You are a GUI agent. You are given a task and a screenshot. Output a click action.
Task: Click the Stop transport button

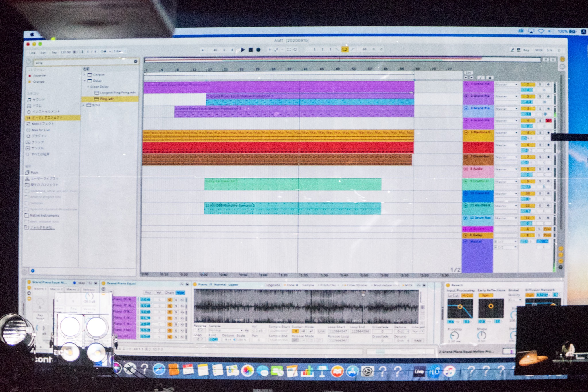coord(251,50)
